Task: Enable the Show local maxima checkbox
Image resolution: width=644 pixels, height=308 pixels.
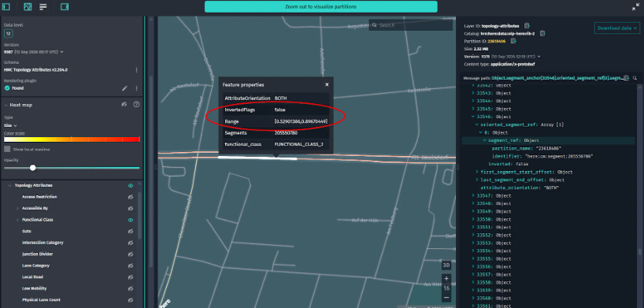Action: point(7,149)
